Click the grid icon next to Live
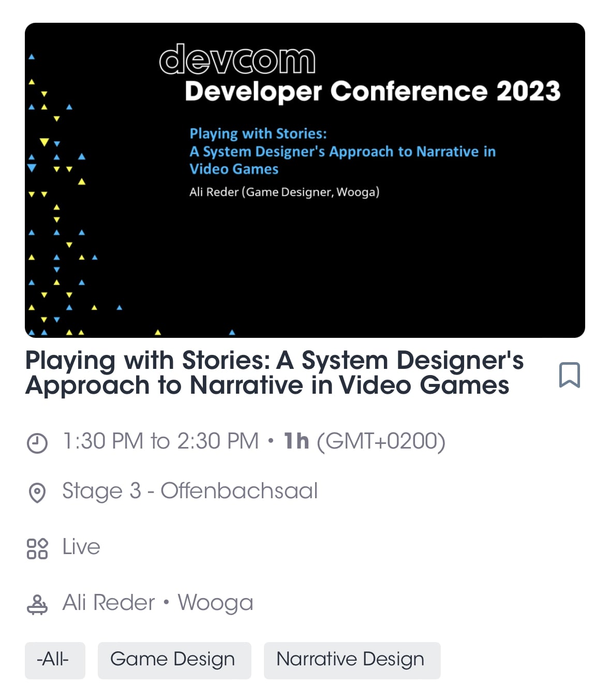Image resolution: width=610 pixels, height=700 pixels. (37, 548)
